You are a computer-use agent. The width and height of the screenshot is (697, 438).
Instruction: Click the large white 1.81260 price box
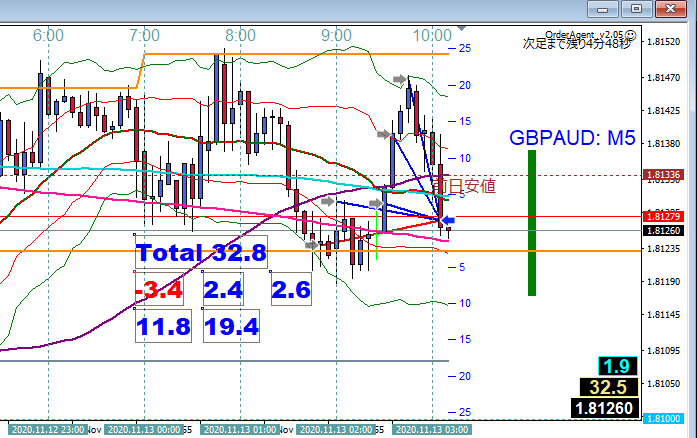tap(605, 408)
